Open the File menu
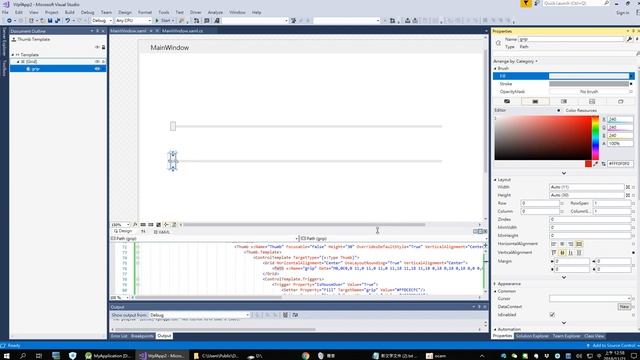640x360 pixels. coord(5,12)
